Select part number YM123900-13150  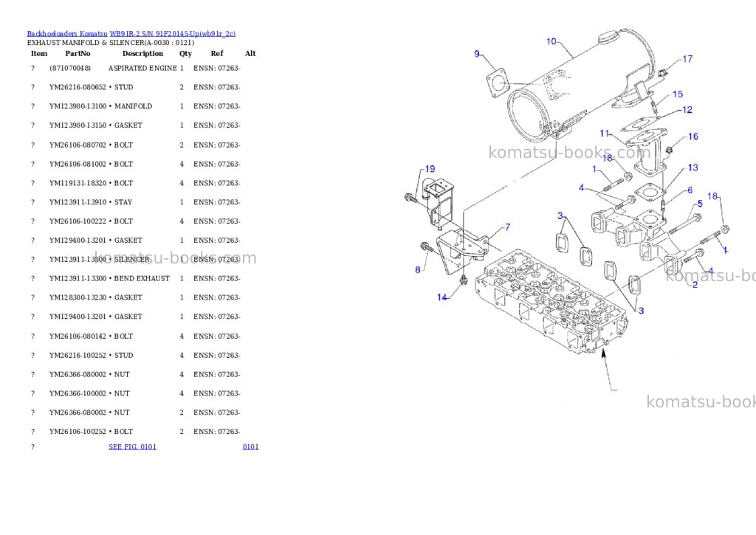coord(78,125)
